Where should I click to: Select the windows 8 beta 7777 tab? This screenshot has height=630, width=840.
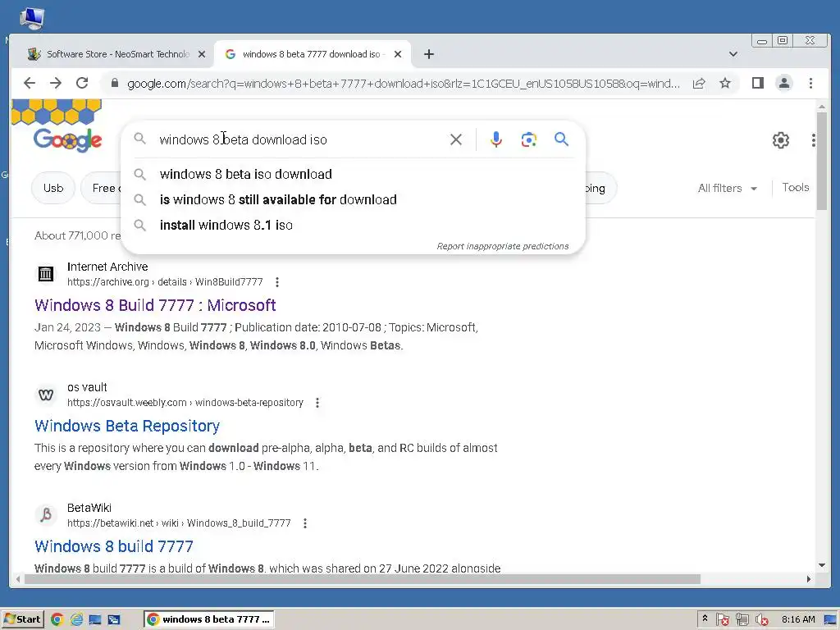pyautogui.click(x=313, y=54)
